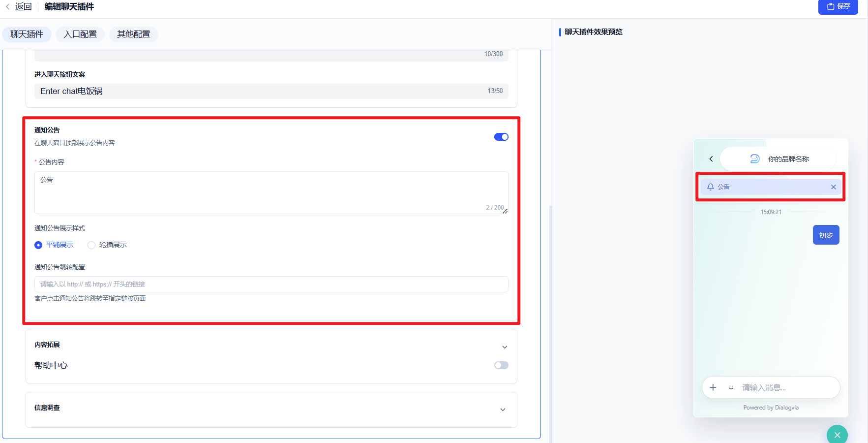Collapse the 内容拓展 section chevron

coord(505,347)
